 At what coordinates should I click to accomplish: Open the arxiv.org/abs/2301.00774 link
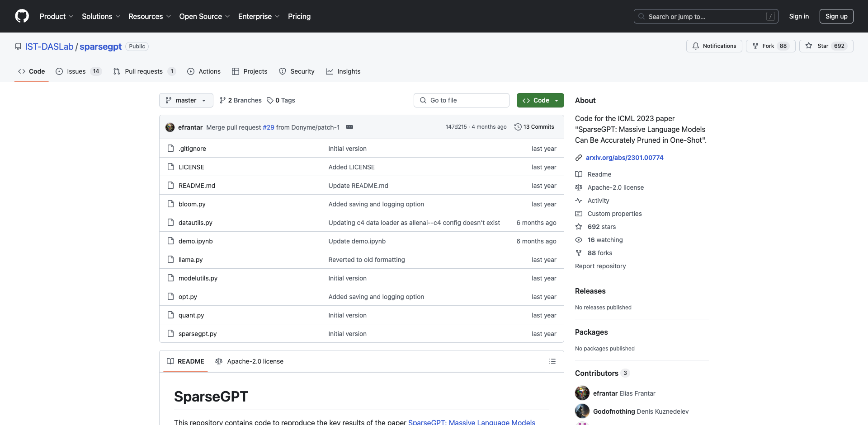point(624,158)
